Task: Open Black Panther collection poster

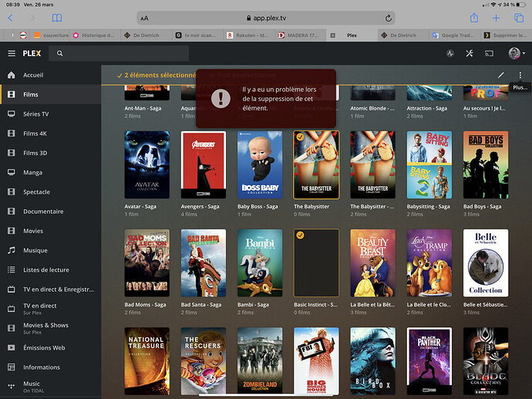Action: pos(429,361)
